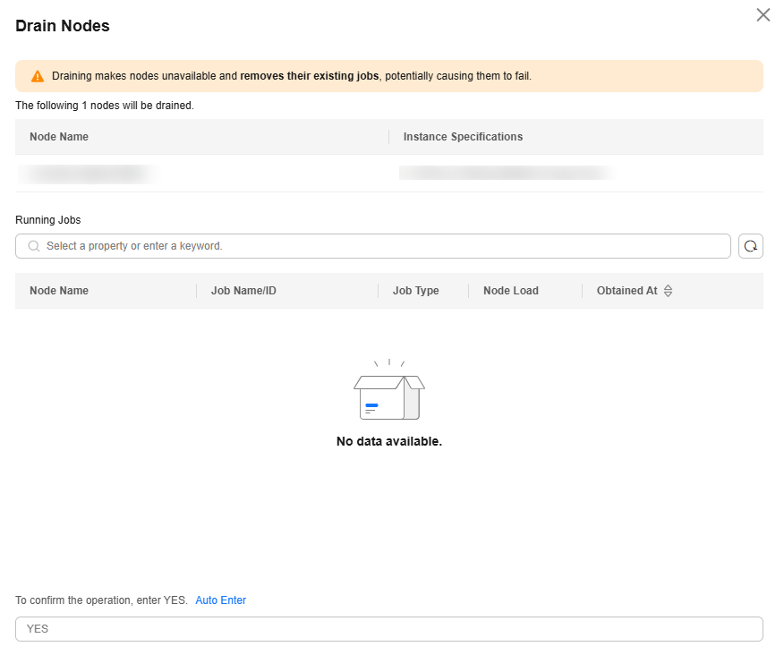Click the YES confirmation input field
This screenshot has width=784, height=672.
pos(388,629)
